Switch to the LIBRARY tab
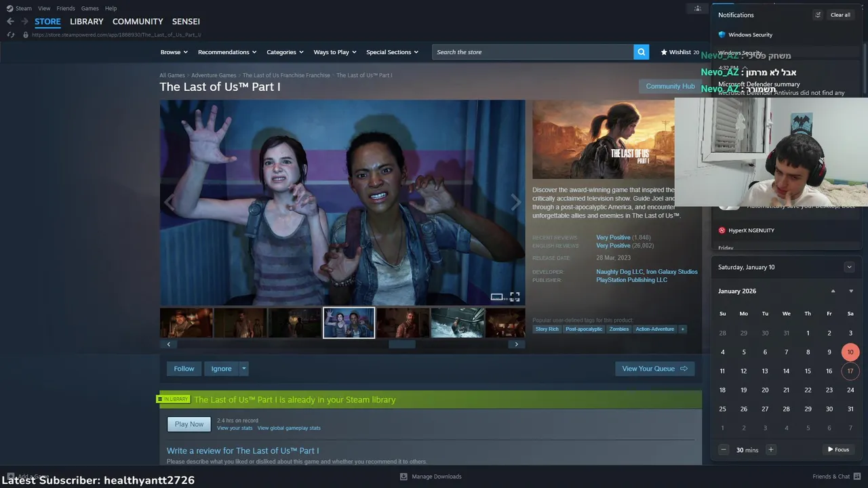The image size is (868, 488). click(x=87, y=22)
